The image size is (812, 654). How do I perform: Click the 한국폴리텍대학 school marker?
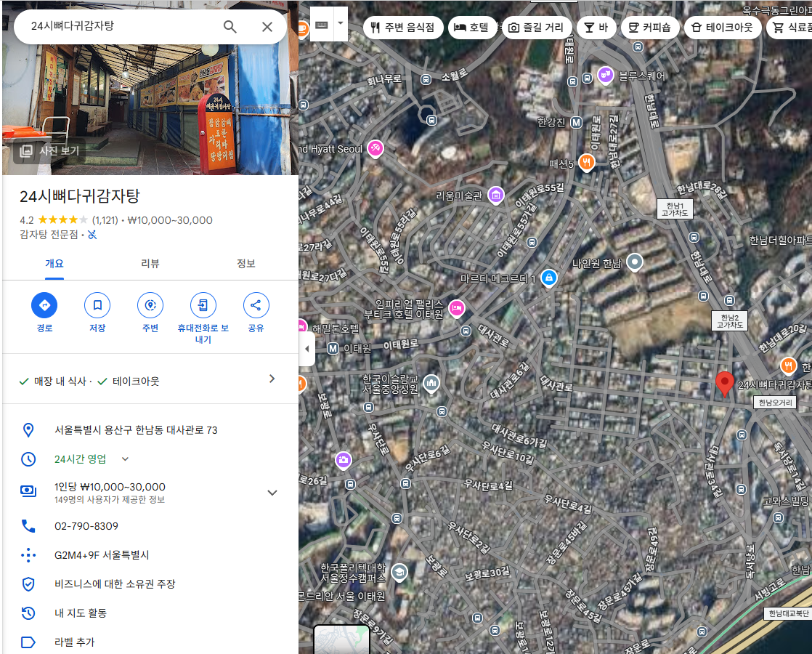(399, 572)
